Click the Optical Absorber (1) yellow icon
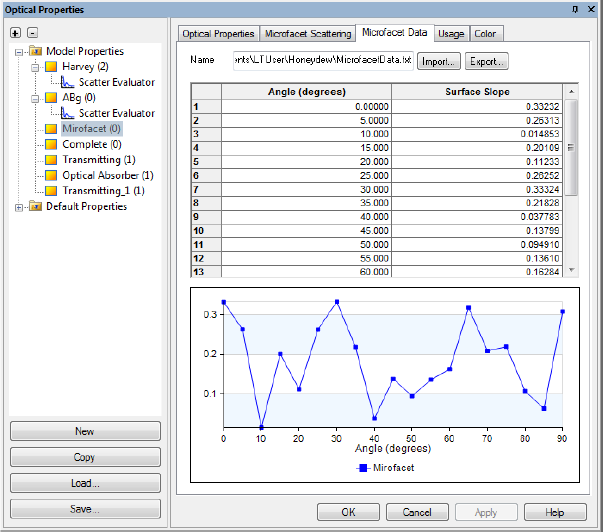605x532 pixels. coord(51,176)
